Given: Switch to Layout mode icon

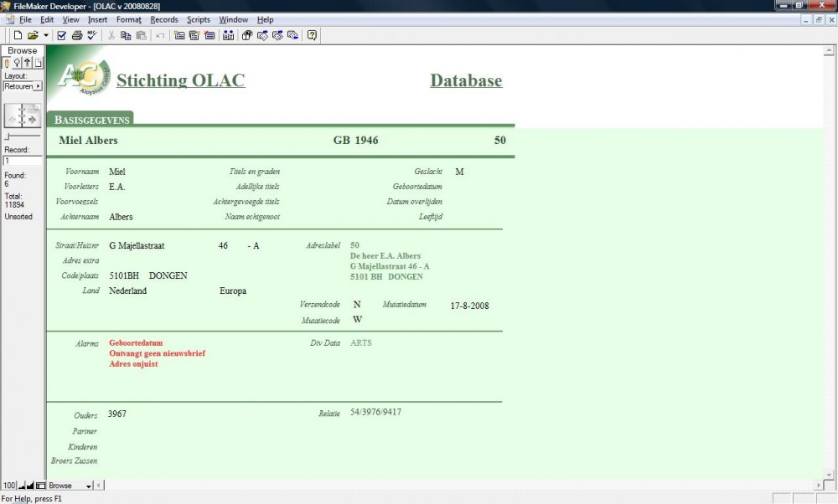Looking at the screenshot, I should pyautogui.click(x=28, y=63).
